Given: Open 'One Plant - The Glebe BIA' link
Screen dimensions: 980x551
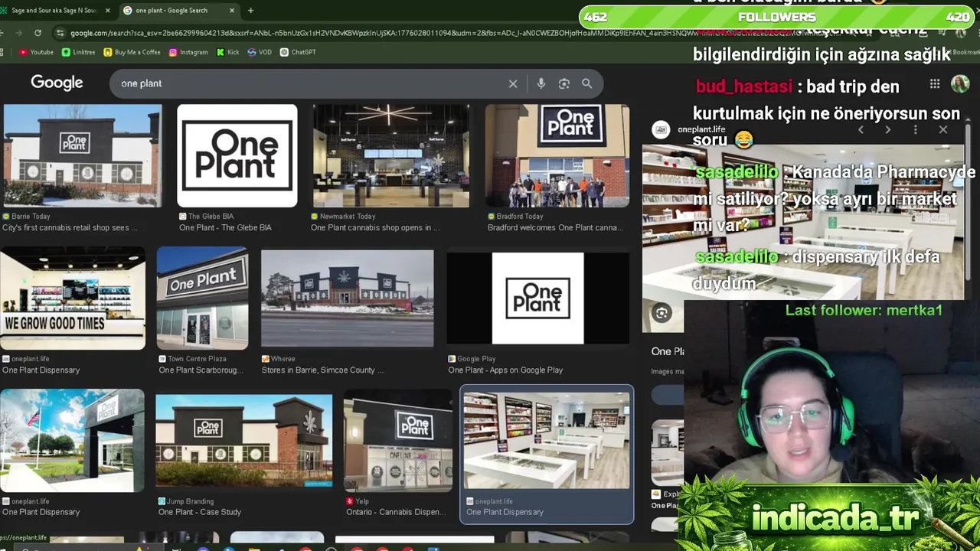Looking at the screenshot, I should (x=225, y=227).
